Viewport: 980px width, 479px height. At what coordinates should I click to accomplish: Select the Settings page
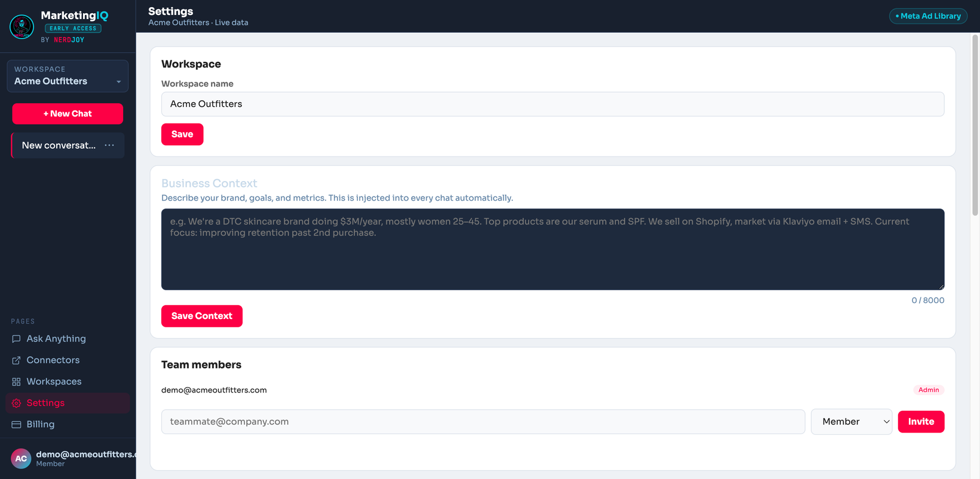tap(68, 403)
